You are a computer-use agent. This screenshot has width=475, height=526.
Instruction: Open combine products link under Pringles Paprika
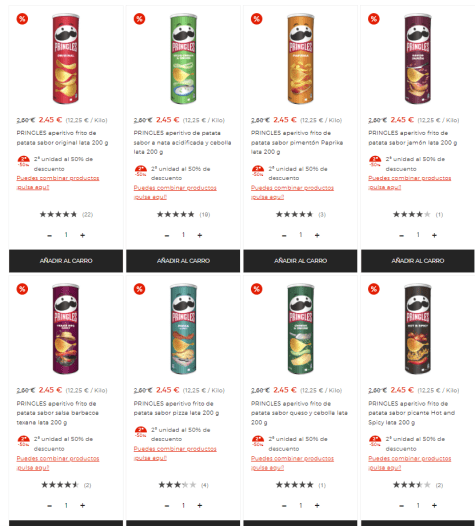[292, 192]
